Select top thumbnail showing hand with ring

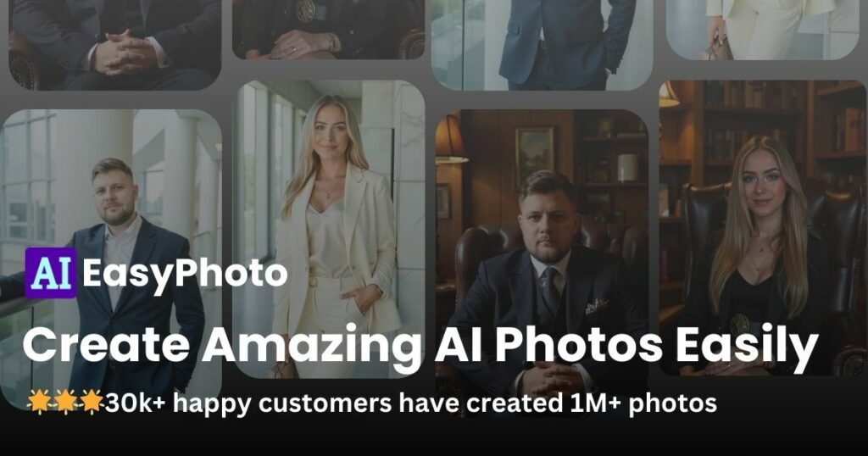pos(329,30)
